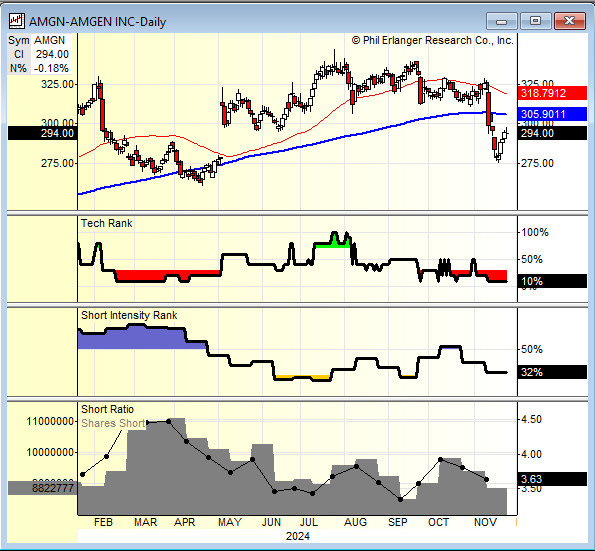Click the Short Ratio panel title
This screenshot has width=595, height=551.
(107, 409)
